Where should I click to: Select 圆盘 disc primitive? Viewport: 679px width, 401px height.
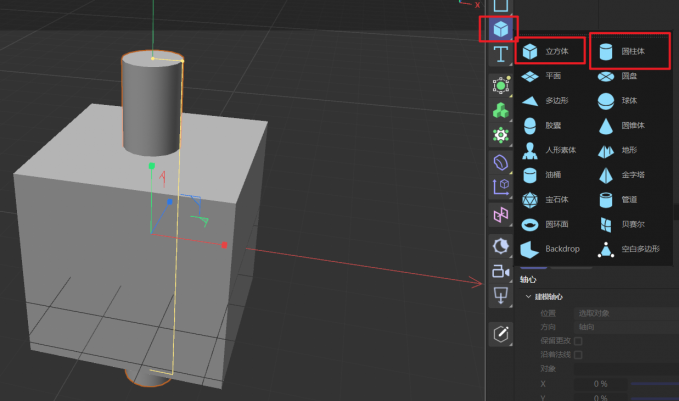click(x=618, y=76)
